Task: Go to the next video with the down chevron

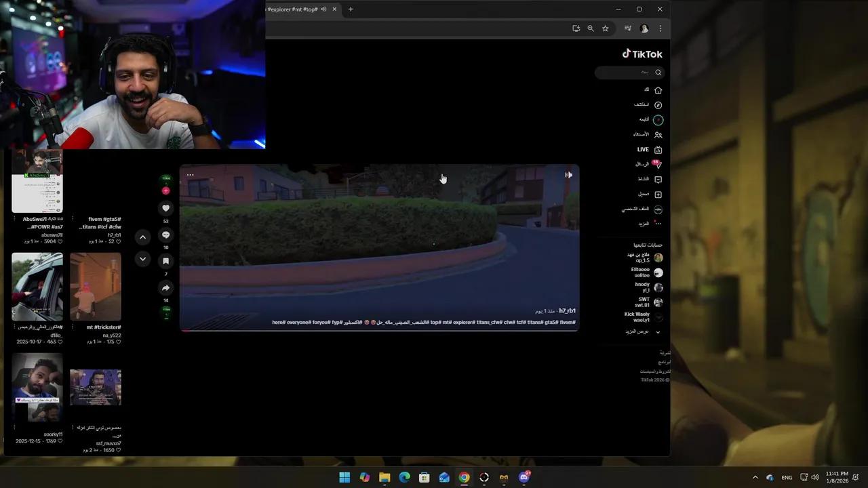Action: (x=142, y=259)
